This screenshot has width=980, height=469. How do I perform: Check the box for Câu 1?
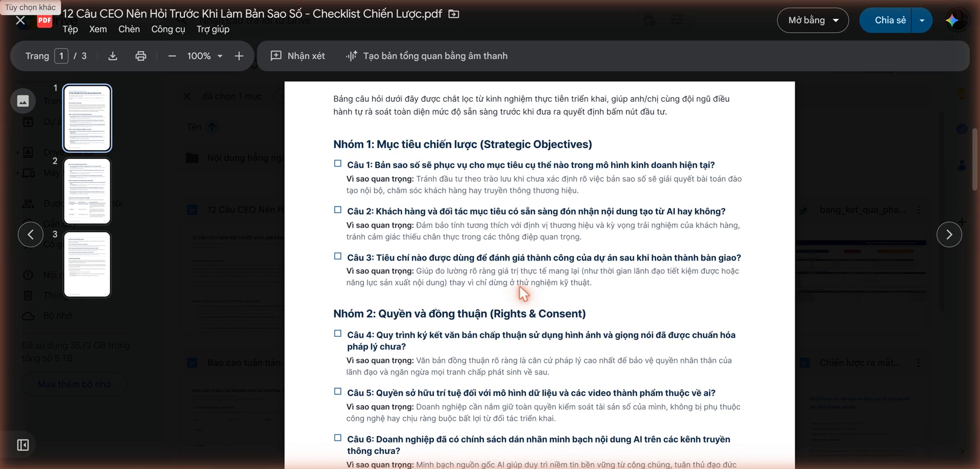(x=338, y=163)
